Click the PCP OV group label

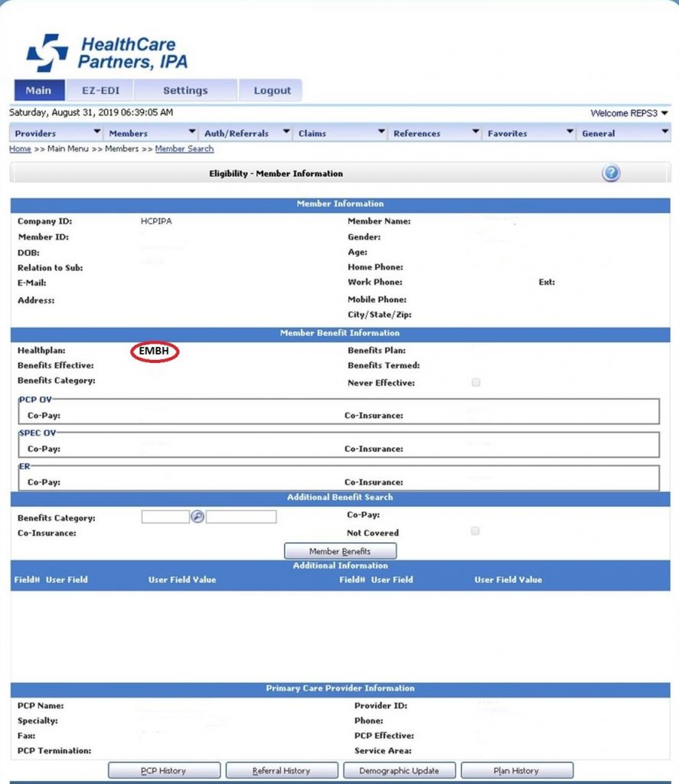point(35,400)
